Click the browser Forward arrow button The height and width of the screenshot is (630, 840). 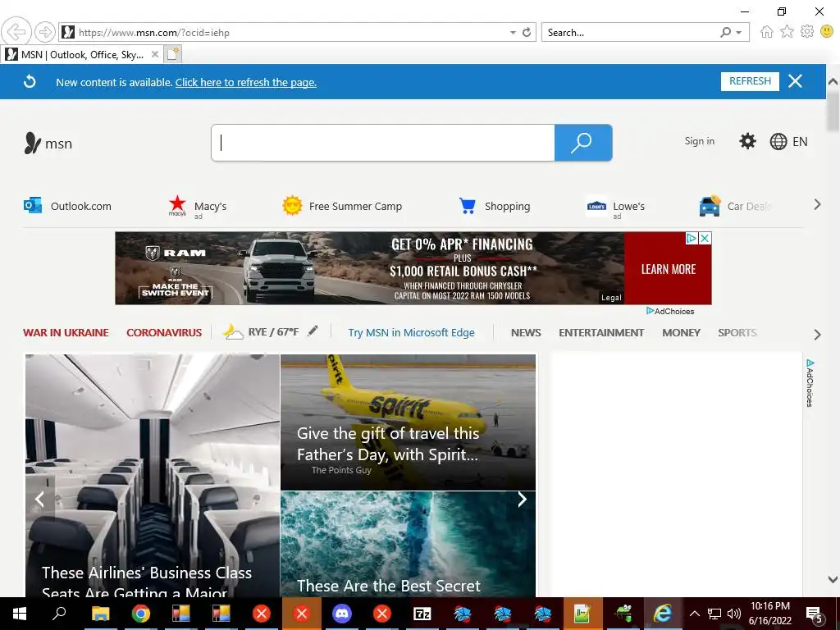point(45,32)
